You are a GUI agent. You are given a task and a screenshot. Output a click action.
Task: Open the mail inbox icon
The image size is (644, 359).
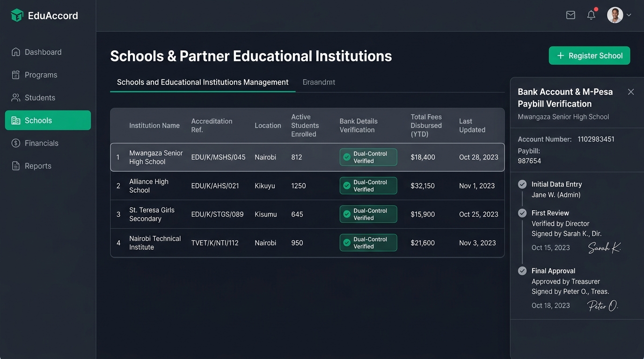point(571,15)
